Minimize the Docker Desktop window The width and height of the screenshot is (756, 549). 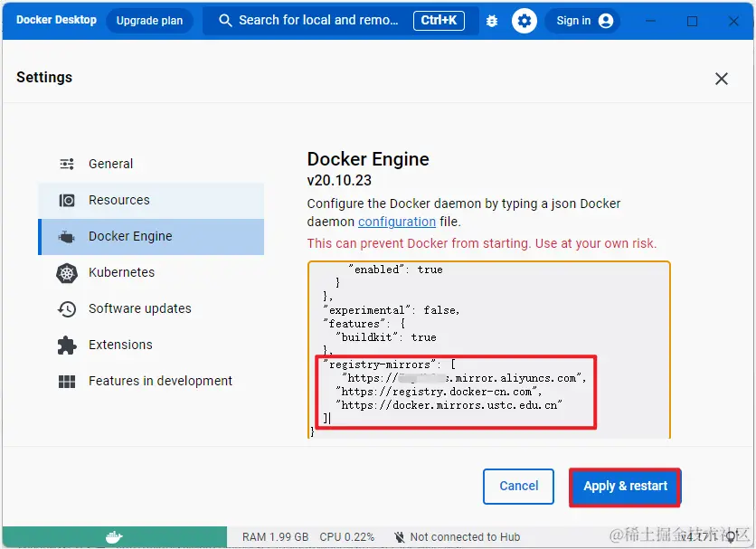[x=650, y=21]
